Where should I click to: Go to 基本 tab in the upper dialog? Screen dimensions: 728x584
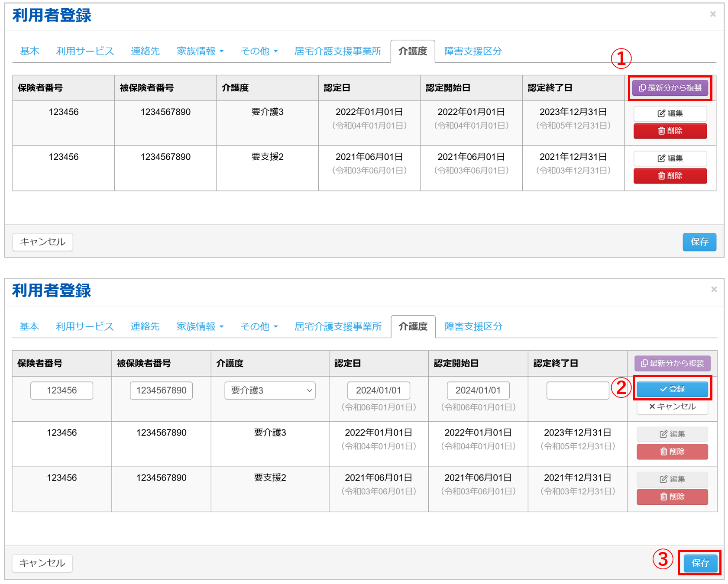click(x=29, y=52)
